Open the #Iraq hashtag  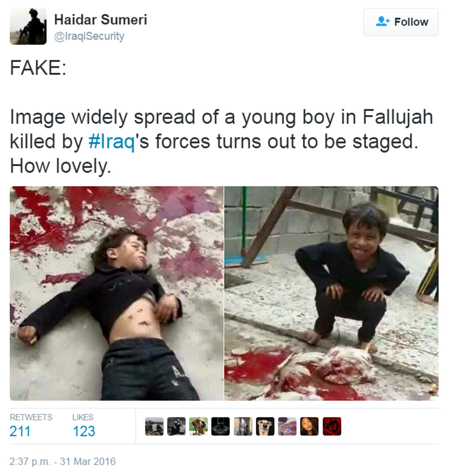[x=112, y=141]
